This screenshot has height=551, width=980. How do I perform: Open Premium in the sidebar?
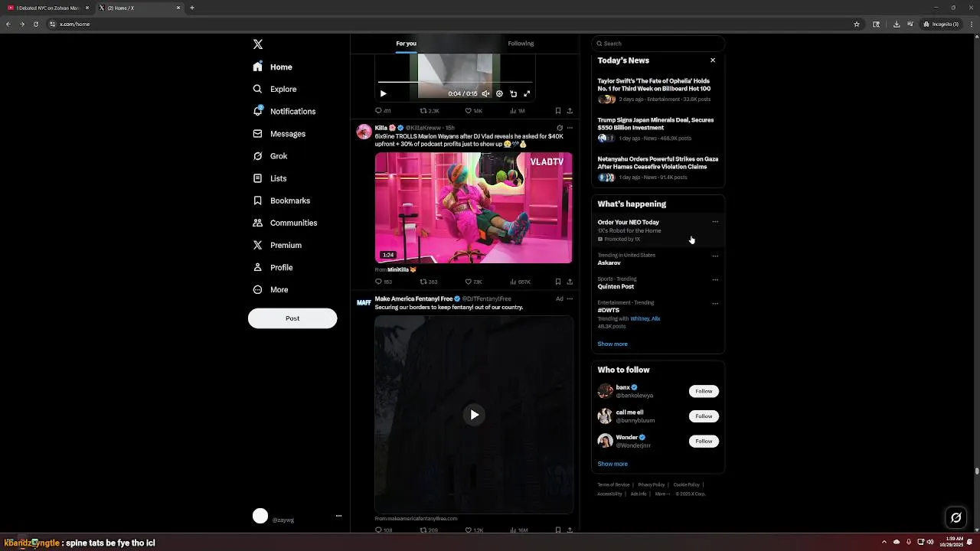(277, 245)
